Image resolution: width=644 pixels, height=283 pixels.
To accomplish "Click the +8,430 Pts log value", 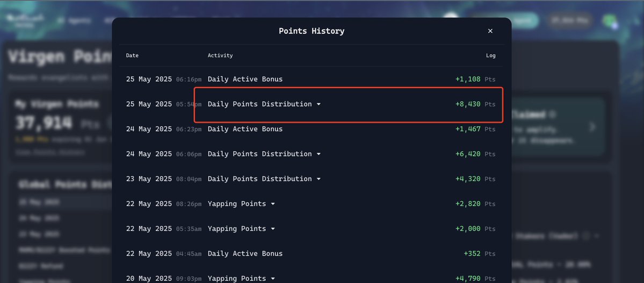I will click(475, 104).
